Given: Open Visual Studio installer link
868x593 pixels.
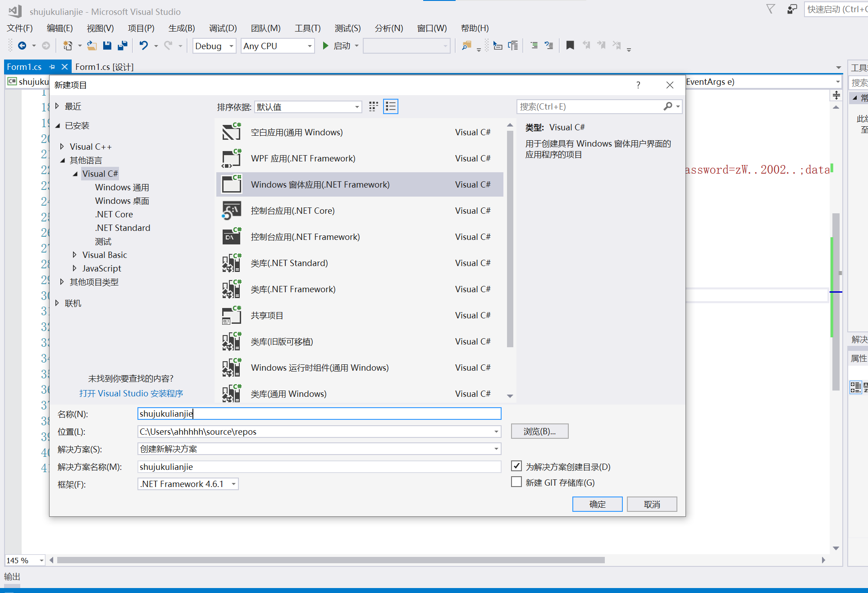Looking at the screenshot, I should click(x=131, y=393).
